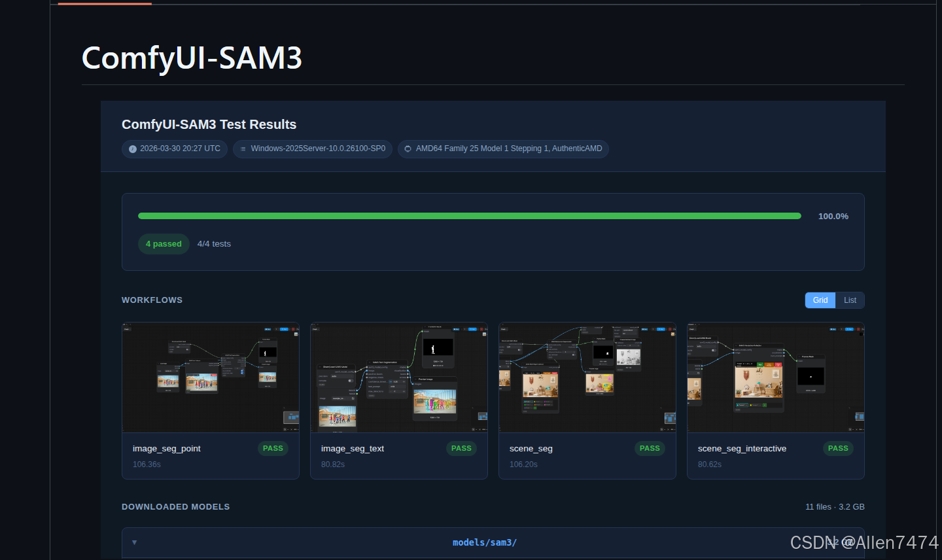Screen dimensions: 942x560
Task: Switch to Grid view
Action: point(820,300)
